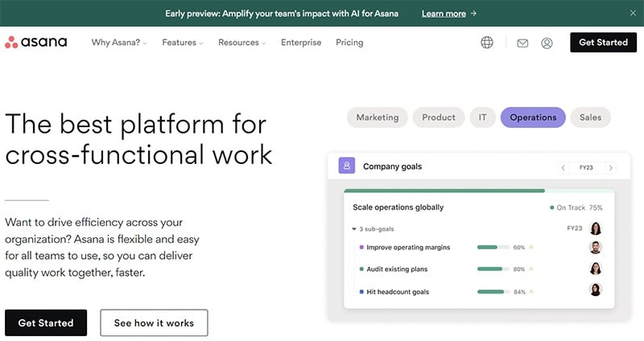This screenshot has width=644, height=341.
Task: Select the Sales tab
Action: pos(590,117)
